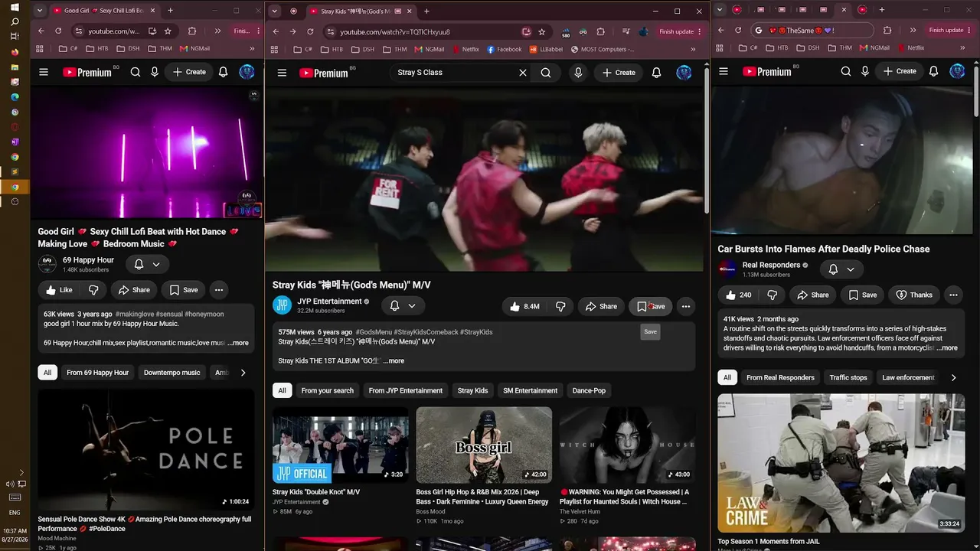Start voice search in the Good Girl window
Viewport: 980px width, 551px height.
pyautogui.click(x=155, y=72)
